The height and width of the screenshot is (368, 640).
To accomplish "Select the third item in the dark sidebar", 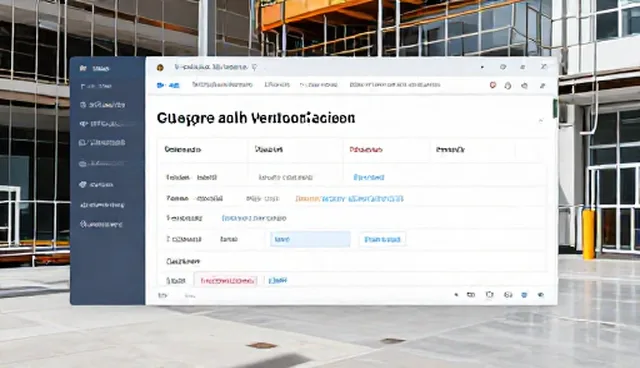I will coord(102,105).
